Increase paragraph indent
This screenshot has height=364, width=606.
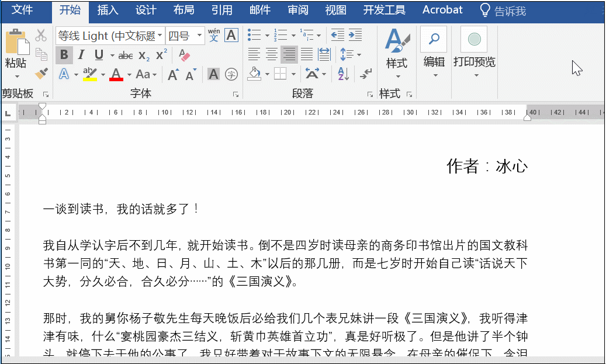(x=355, y=35)
